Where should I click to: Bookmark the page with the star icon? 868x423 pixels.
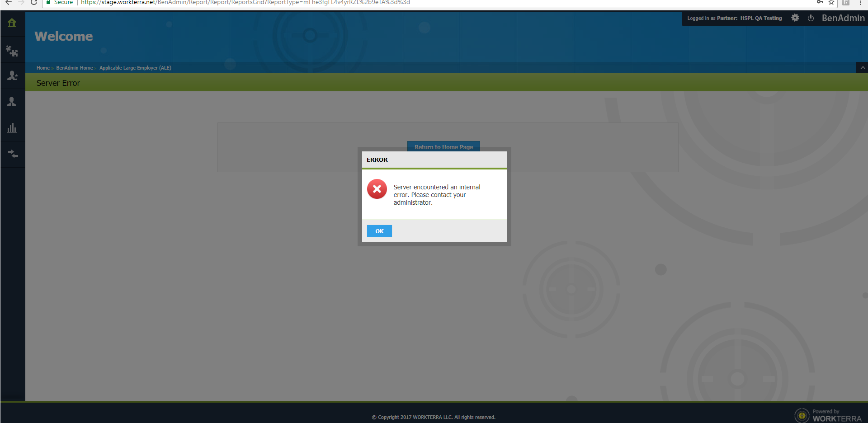[x=831, y=2]
